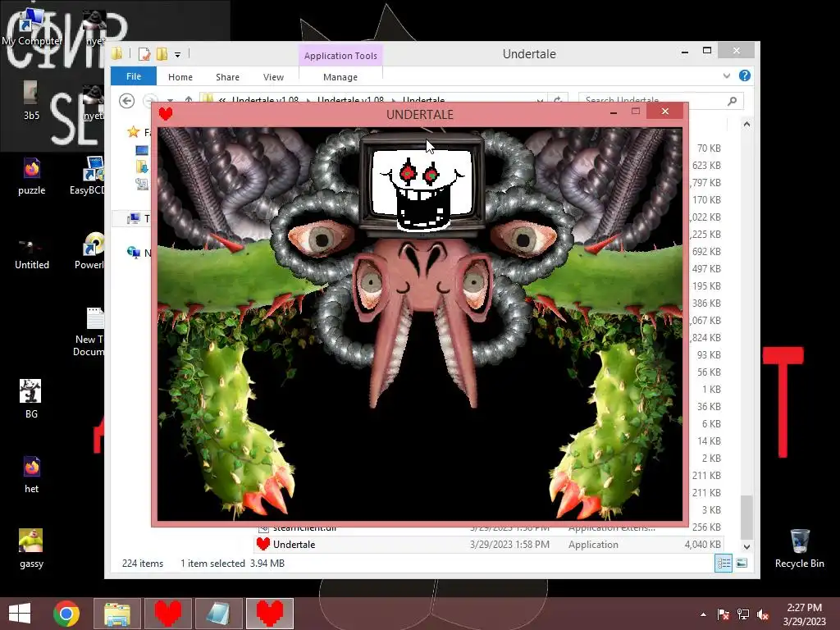Show hidden tray icons arrow
This screenshot has height=630, width=840.
703,614
